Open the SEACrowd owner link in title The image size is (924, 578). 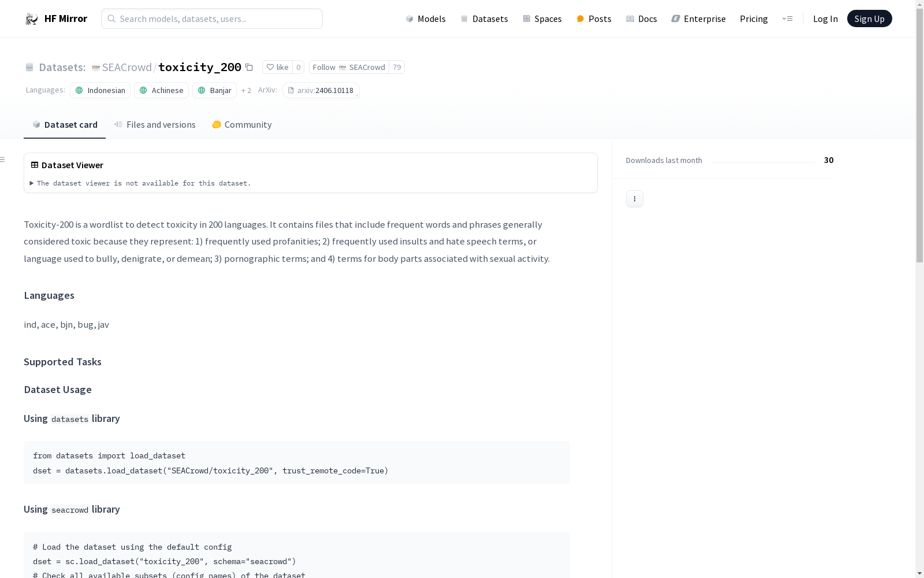pyautogui.click(x=126, y=67)
